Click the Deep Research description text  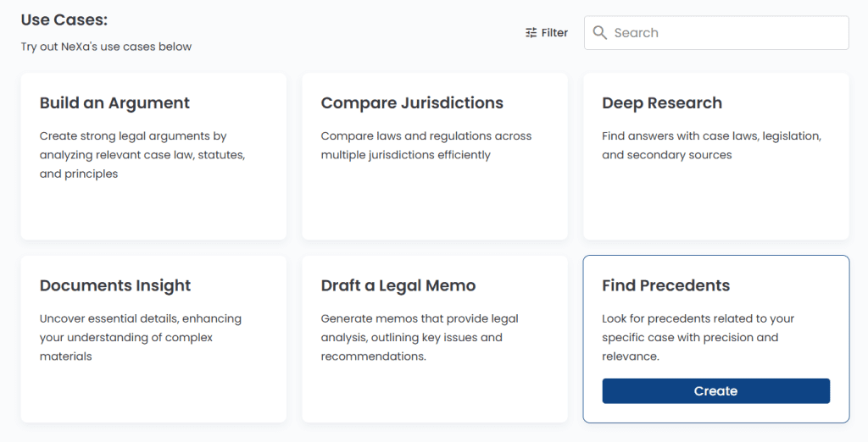(x=712, y=146)
